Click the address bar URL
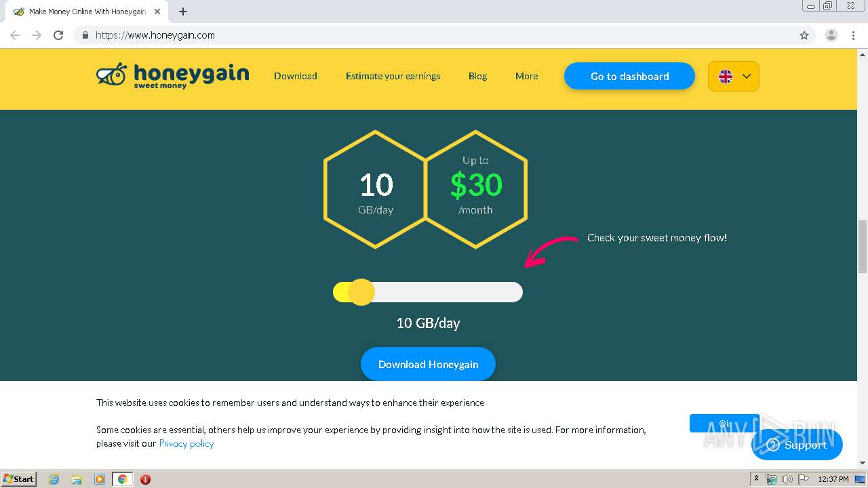The width and height of the screenshot is (868, 488). pyautogui.click(x=155, y=35)
